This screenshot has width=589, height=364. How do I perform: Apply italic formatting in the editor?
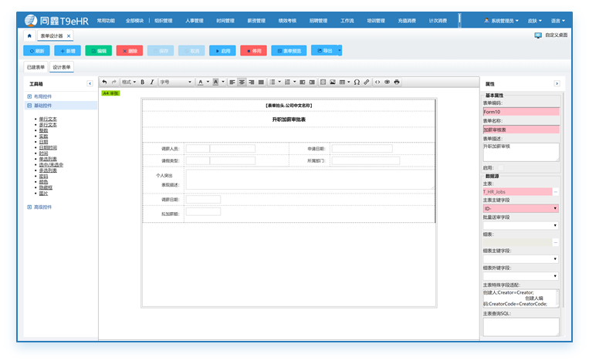(x=152, y=82)
